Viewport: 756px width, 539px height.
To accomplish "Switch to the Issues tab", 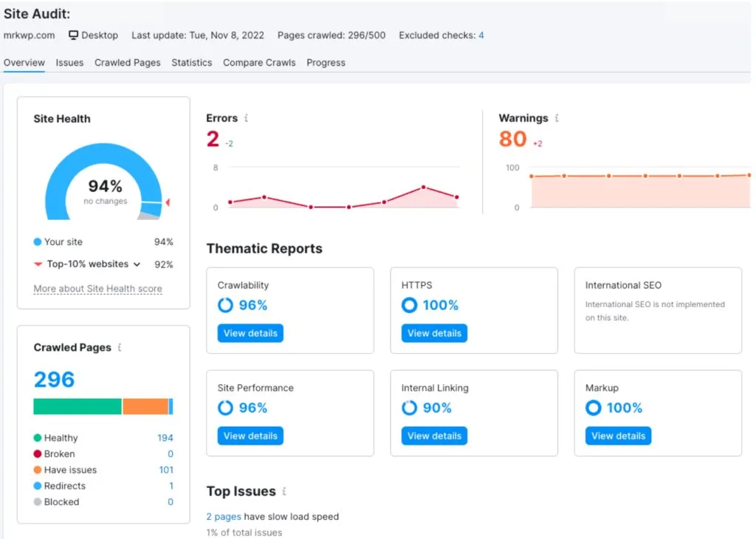I will [69, 63].
